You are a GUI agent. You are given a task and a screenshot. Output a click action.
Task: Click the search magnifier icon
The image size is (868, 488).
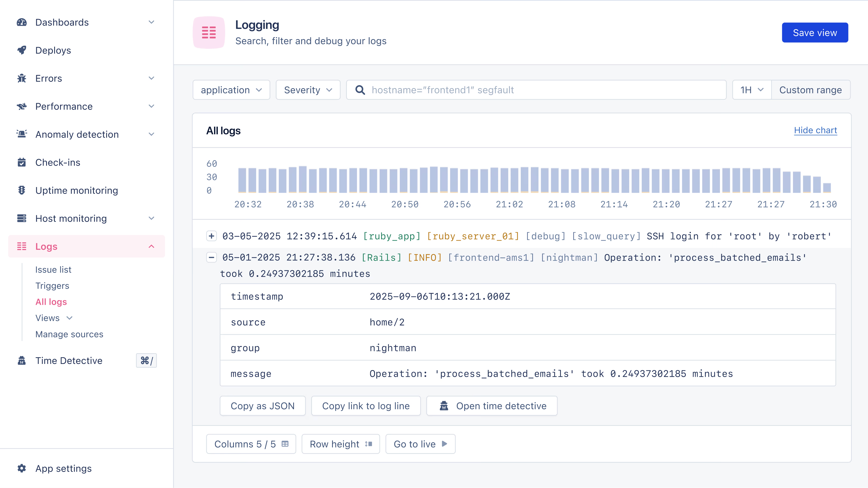tap(360, 90)
